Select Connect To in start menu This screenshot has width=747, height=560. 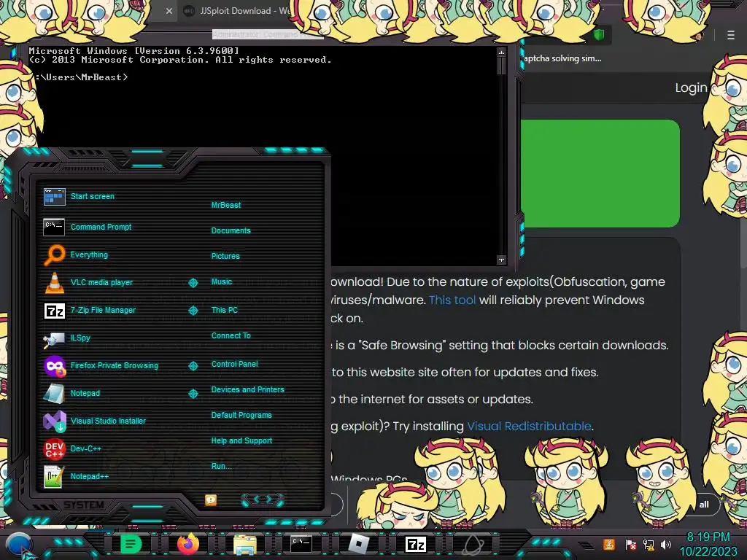point(231,335)
